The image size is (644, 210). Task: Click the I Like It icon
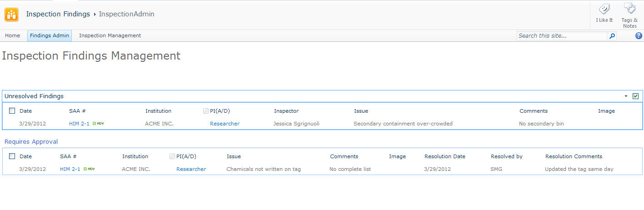tap(604, 10)
